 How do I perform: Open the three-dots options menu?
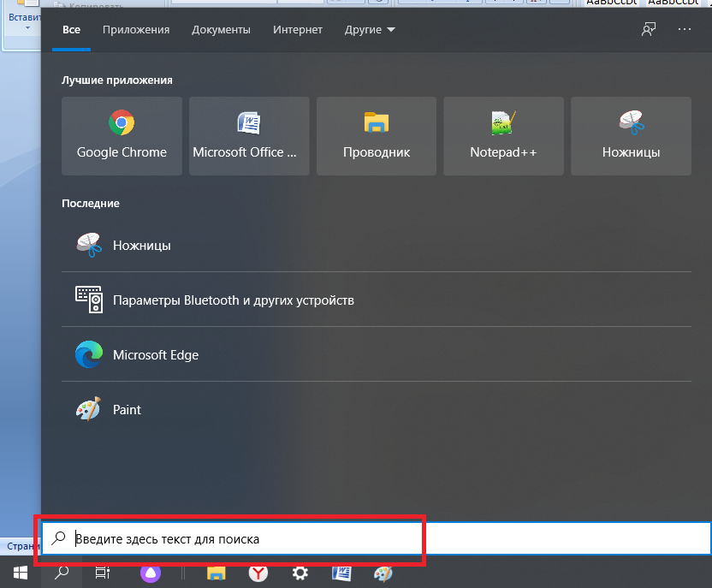[x=685, y=29]
